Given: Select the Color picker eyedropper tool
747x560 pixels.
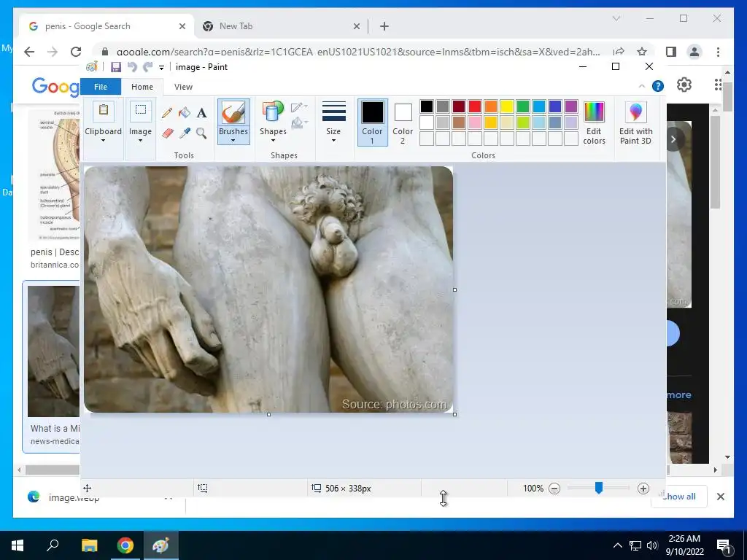Looking at the screenshot, I should (185, 133).
